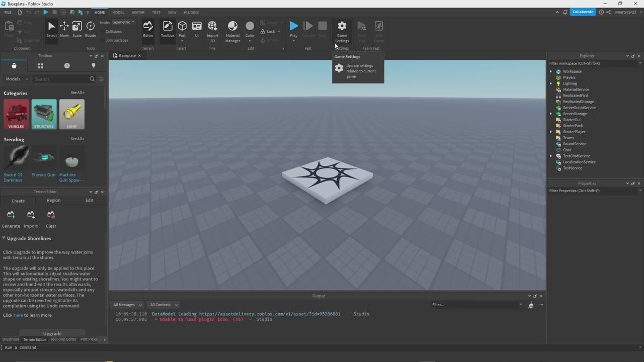Click the Collaborate button
The image size is (644, 362).
[x=583, y=12]
